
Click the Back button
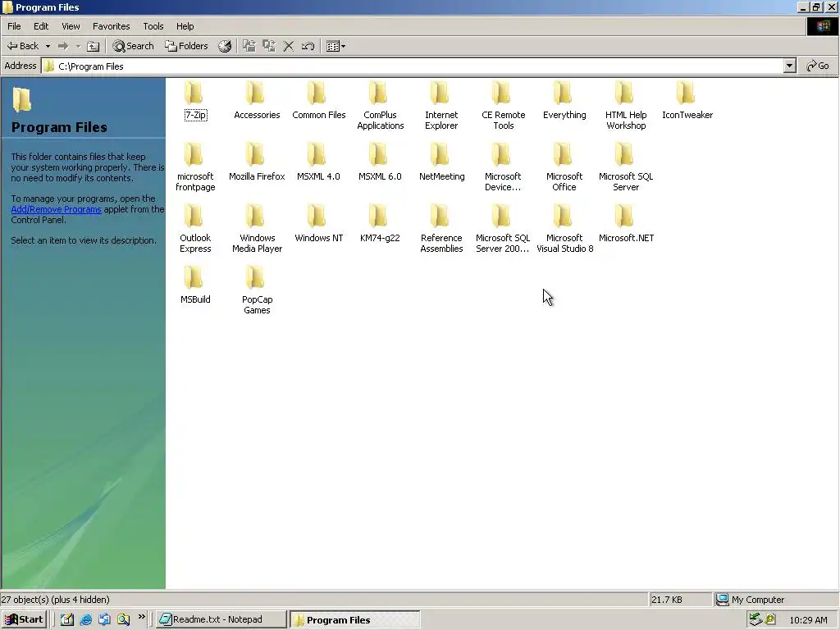(23, 46)
